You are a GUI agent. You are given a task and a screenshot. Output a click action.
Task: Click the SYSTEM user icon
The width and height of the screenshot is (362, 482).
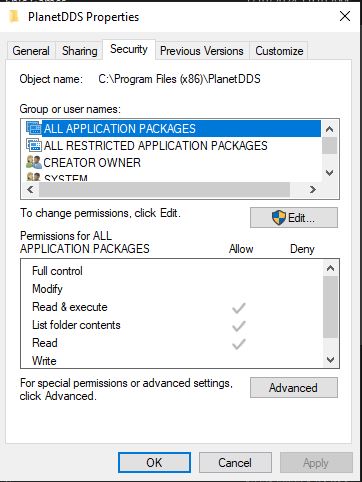34,177
